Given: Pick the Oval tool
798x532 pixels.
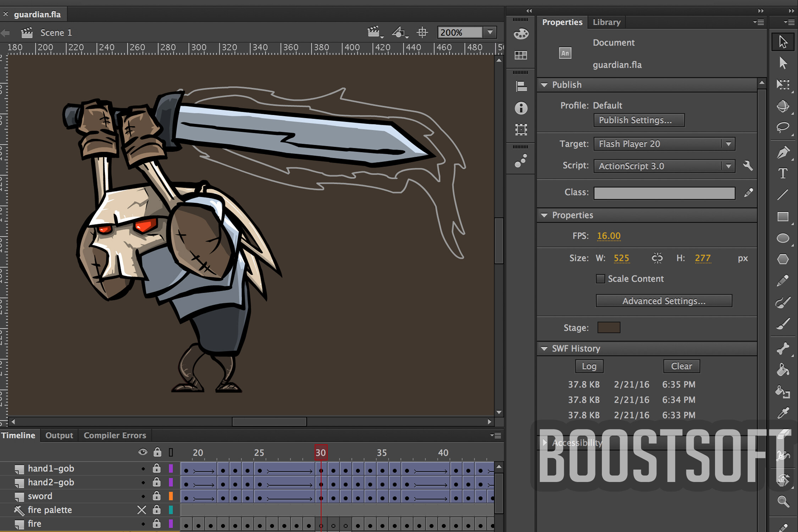Looking at the screenshot, I should pos(783,238).
